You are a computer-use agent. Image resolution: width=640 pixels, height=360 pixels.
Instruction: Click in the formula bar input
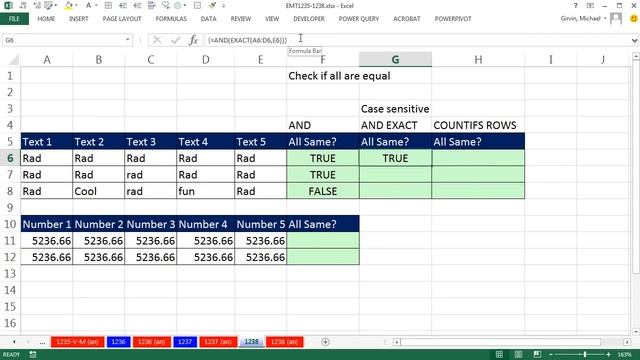point(416,40)
